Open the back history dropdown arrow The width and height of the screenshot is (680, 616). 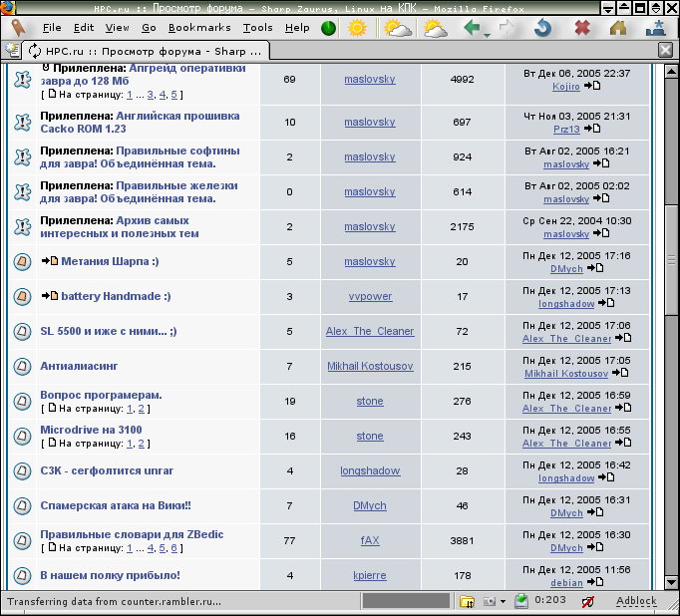(487, 35)
